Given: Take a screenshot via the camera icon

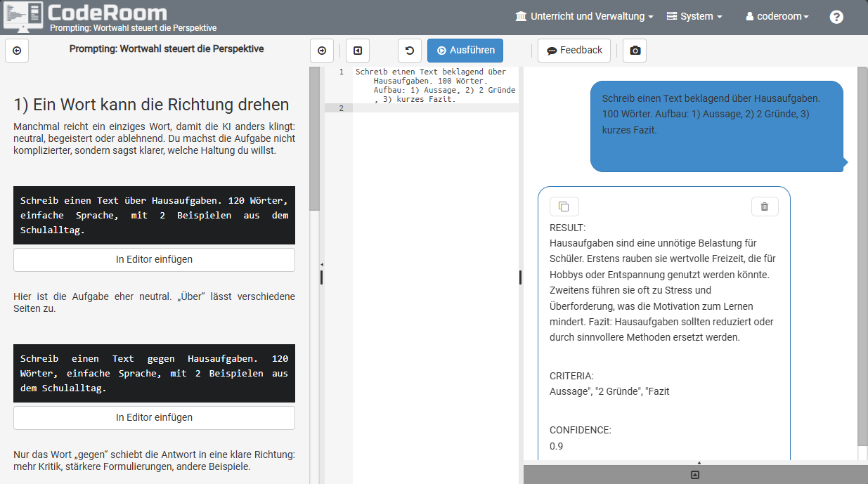Looking at the screenshot, I should coord(634,50).
